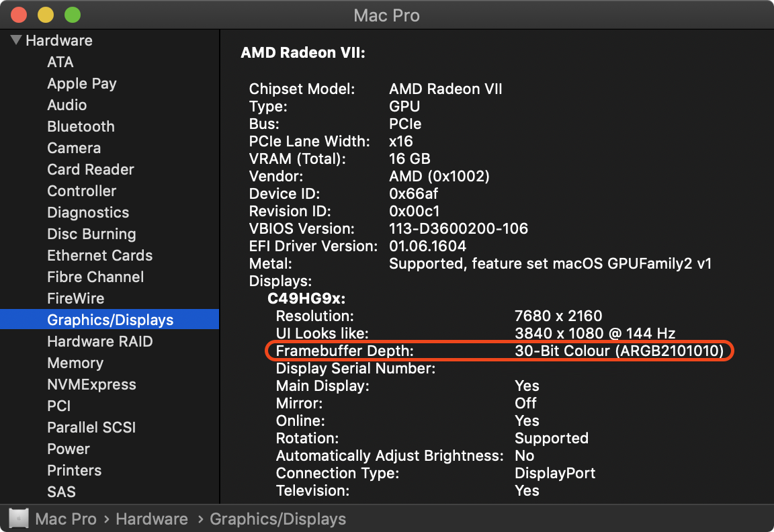This screenshot has width=774, height=532.
Task: Select PCI in the sidebar
Action: click(59, 406)
